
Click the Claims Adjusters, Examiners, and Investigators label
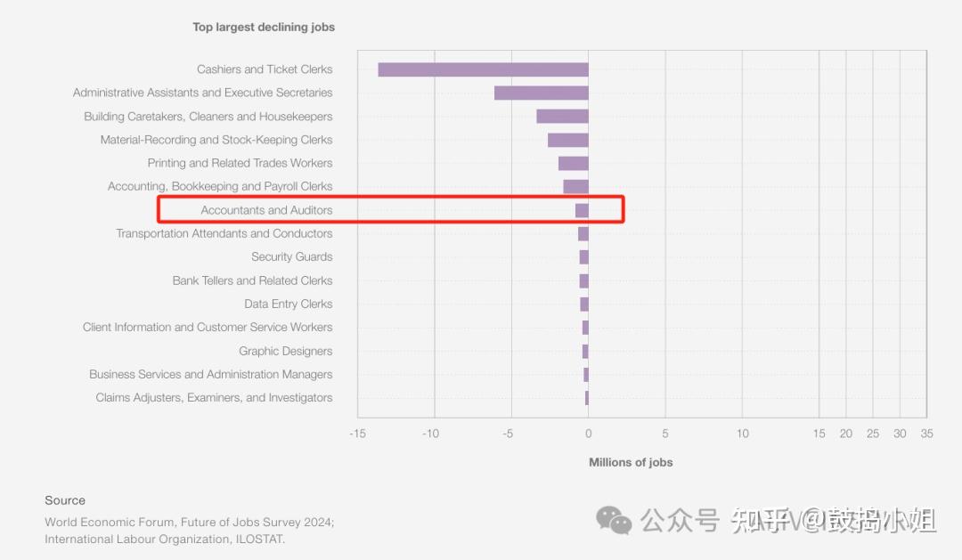pyautogui.click(x=214, y=398)
